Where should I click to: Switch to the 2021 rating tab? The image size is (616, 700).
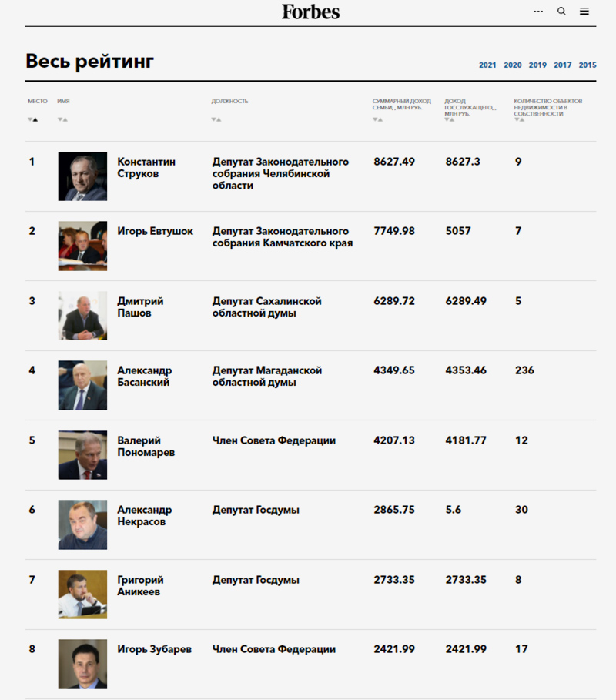(487, 65)
